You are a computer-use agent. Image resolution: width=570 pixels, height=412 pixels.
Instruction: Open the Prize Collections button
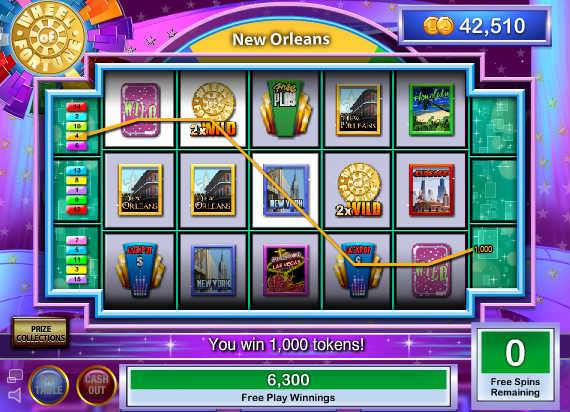tap(40, 333)
